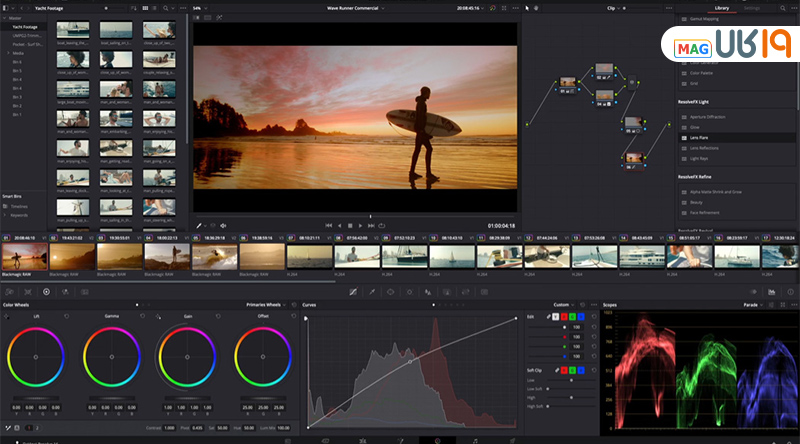Toggle loop playback in the viewer transport
Screen dimensions: 800x444
[383, 226]
